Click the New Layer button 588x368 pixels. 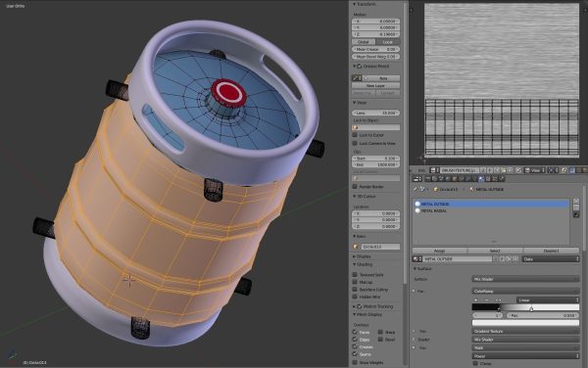click(x=375, y=86)
